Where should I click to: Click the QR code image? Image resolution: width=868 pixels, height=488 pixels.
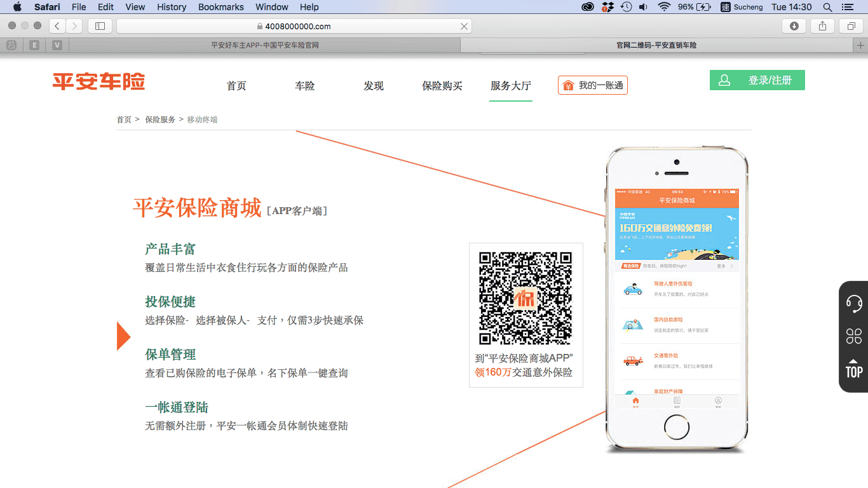coord(526,298)
